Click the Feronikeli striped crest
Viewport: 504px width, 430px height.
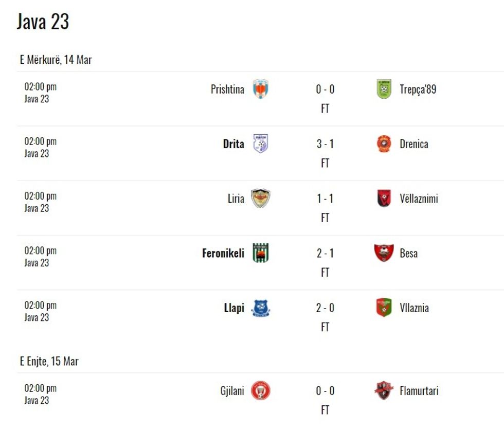pos(260,253)
